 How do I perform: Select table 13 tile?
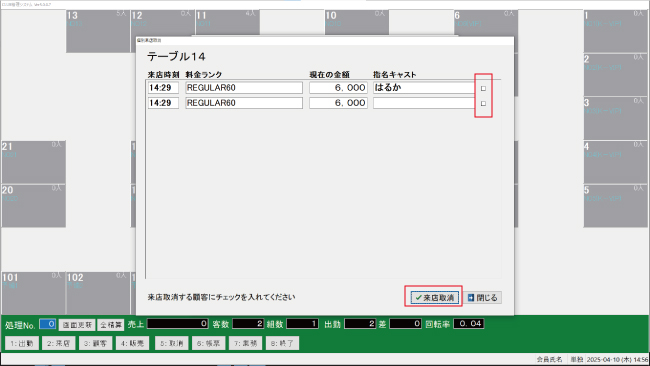click(98, 31)
